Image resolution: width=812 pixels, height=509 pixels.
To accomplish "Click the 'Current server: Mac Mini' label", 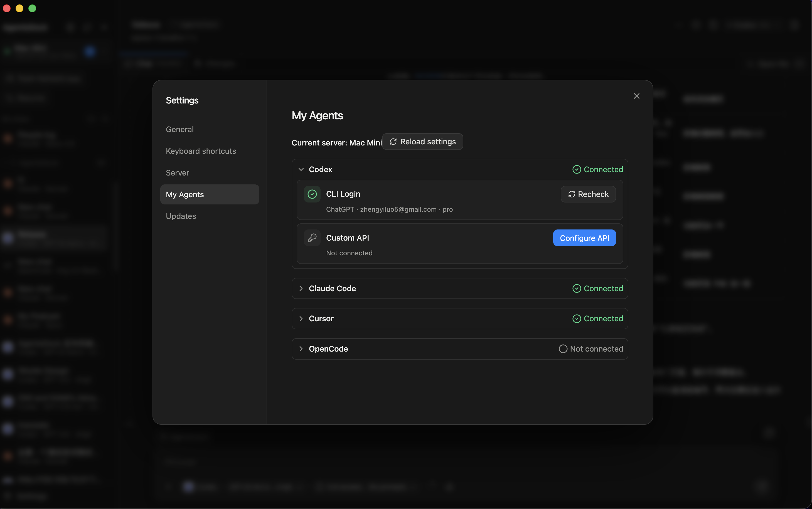I will [x=336, y=143].
